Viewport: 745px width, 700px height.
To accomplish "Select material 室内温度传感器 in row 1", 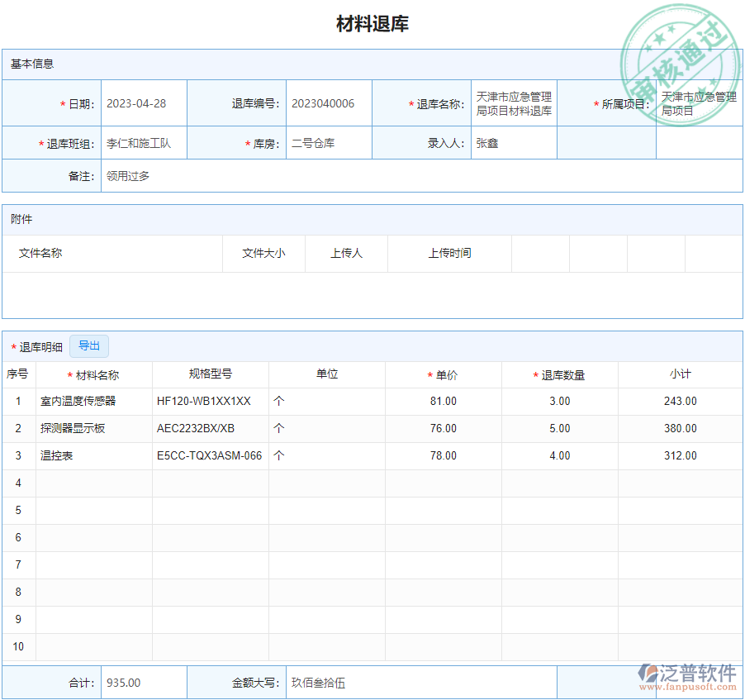I will [78, 402].
